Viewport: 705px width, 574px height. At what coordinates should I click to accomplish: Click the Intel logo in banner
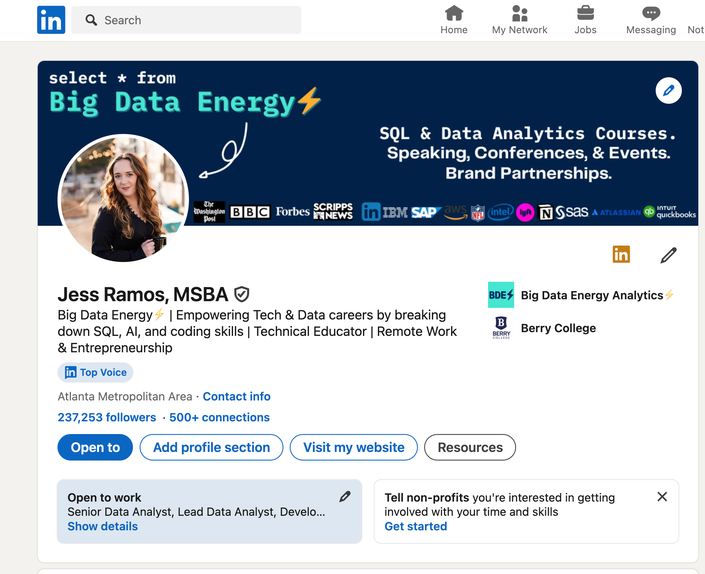tap(500, 212)
